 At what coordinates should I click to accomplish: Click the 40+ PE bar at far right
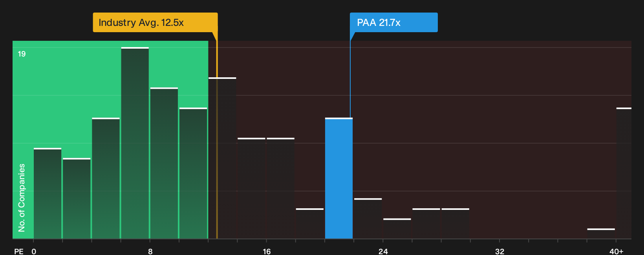624,173
